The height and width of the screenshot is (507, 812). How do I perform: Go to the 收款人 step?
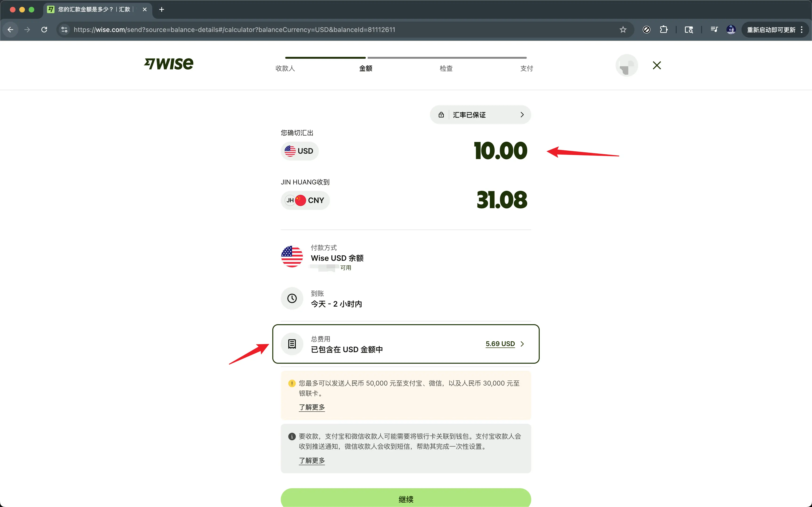(285, 68)
